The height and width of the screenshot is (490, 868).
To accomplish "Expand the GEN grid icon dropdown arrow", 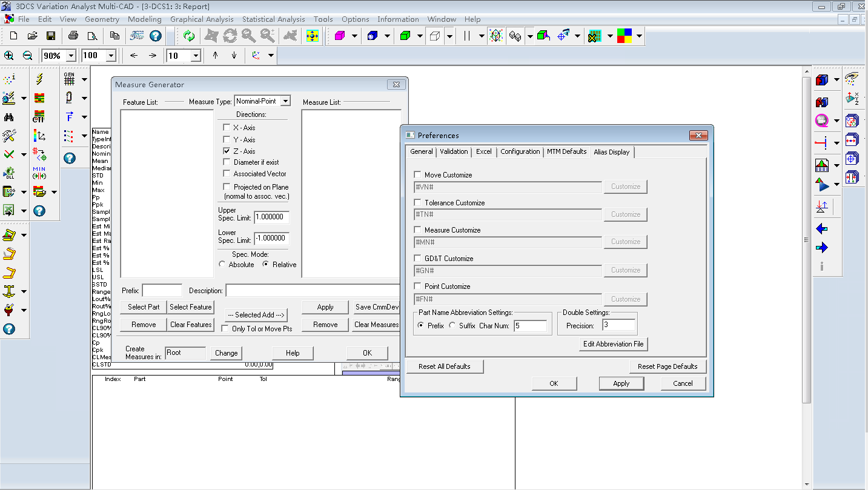I will (x=84, y=79).
